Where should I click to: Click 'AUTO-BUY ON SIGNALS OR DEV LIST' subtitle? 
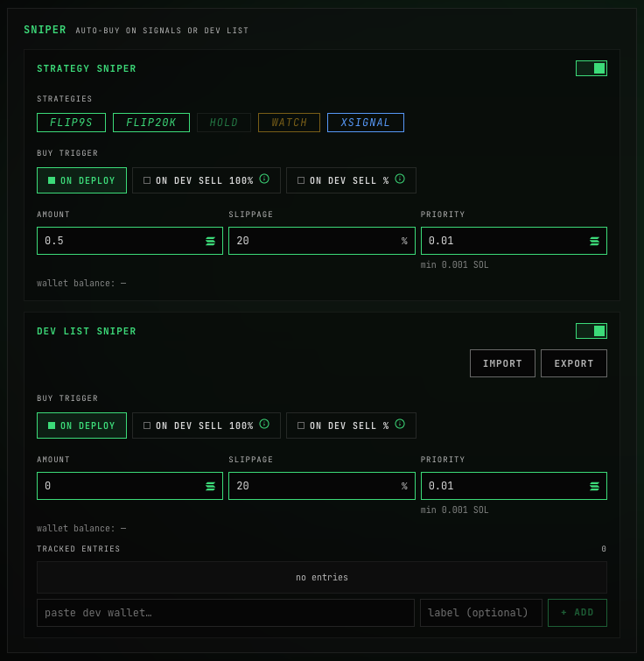(162, 31)
